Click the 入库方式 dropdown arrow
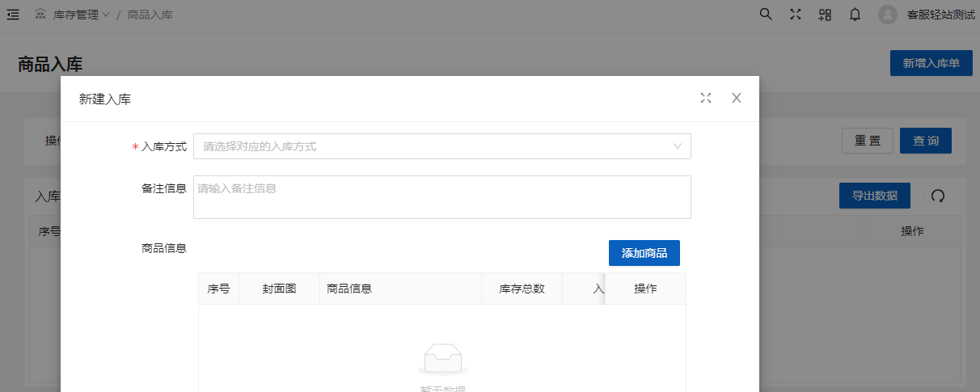Viewport: 980px width, 392px height. 678,146
